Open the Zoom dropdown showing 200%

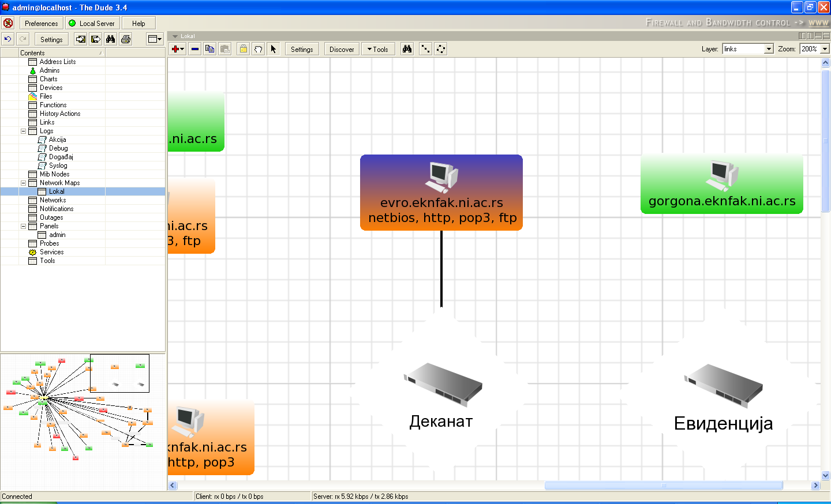coord(815,49)
